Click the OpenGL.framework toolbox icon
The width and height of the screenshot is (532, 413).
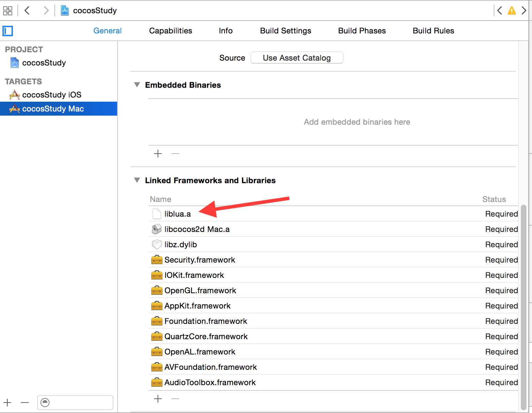click(157, 290)
